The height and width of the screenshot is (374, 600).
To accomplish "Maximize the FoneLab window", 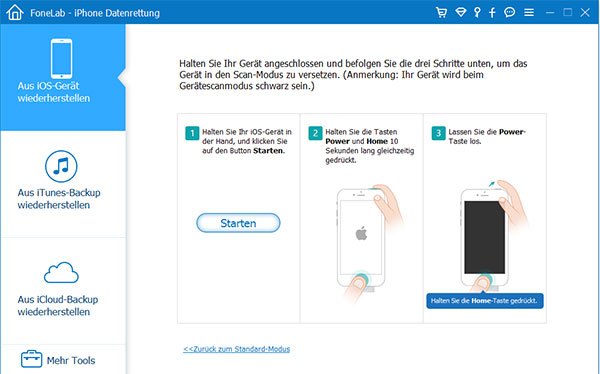I will point(567,12).
